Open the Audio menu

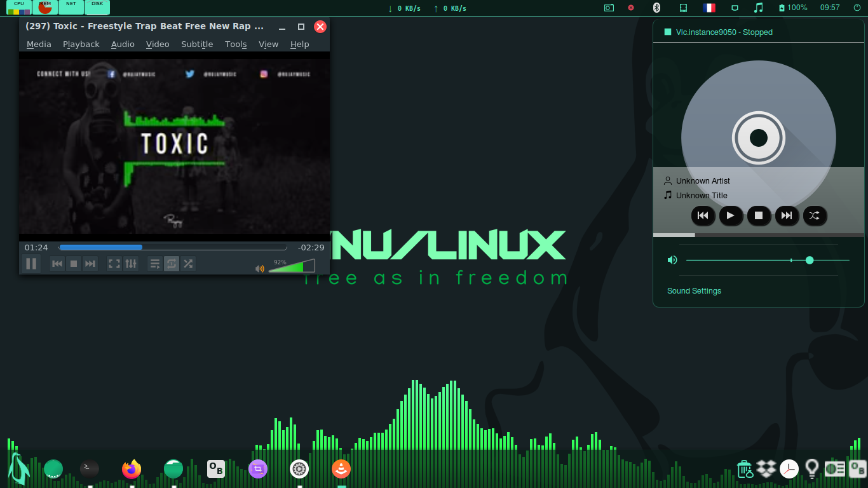123,44
